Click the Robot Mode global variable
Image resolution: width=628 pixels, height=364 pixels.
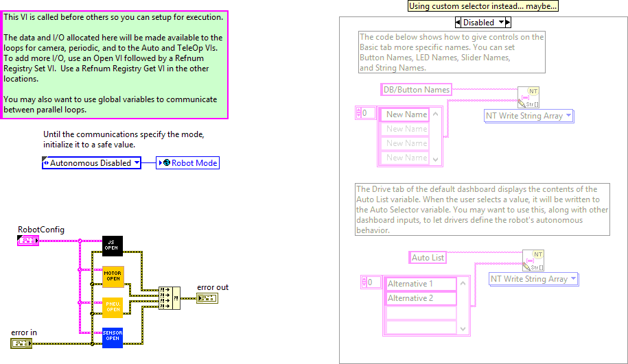click(188, 163)
